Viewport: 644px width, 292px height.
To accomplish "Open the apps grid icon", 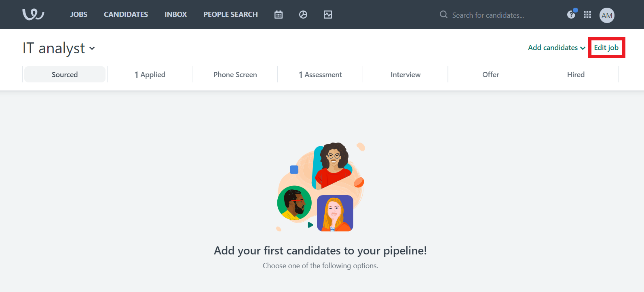I will [x=587, y=15].
